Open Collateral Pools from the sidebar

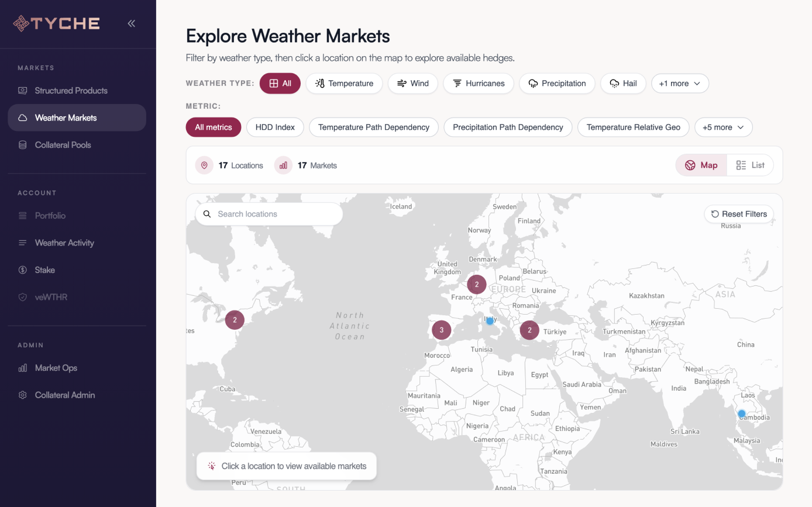coord(63,145)
